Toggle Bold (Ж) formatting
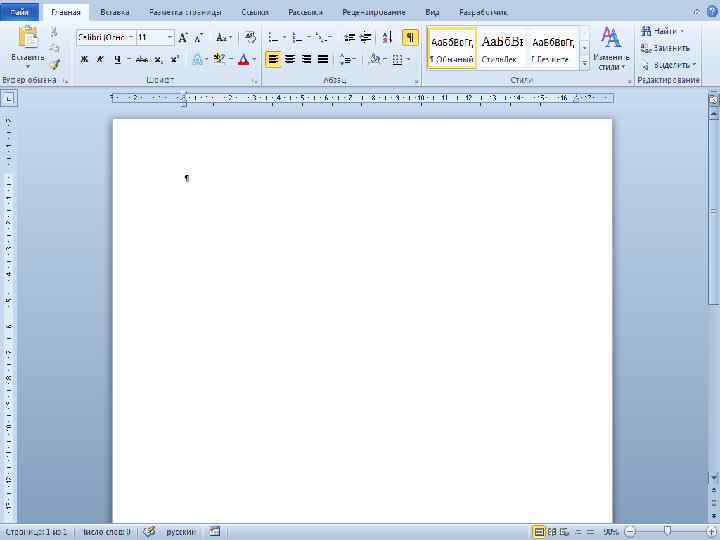The image size is (720, 540). (x=84, y=59)
